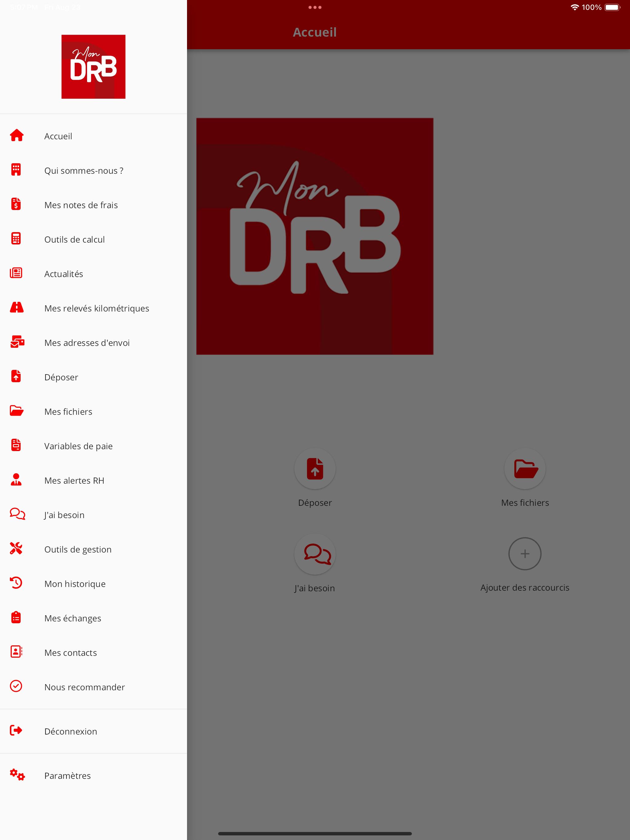Viewport: 630px width, 840px height.
Task: Tap the history clock icon
Action: click(16, 583)
